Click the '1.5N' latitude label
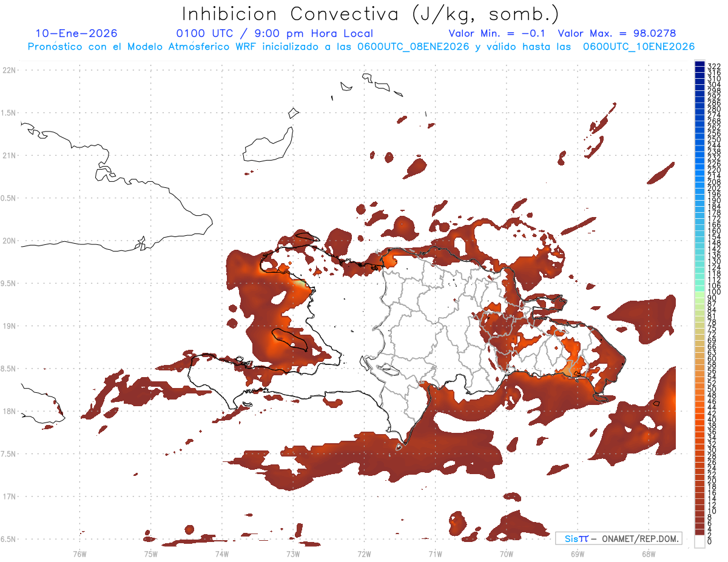Screen dimensions: 728x562 tap(9, 113)
